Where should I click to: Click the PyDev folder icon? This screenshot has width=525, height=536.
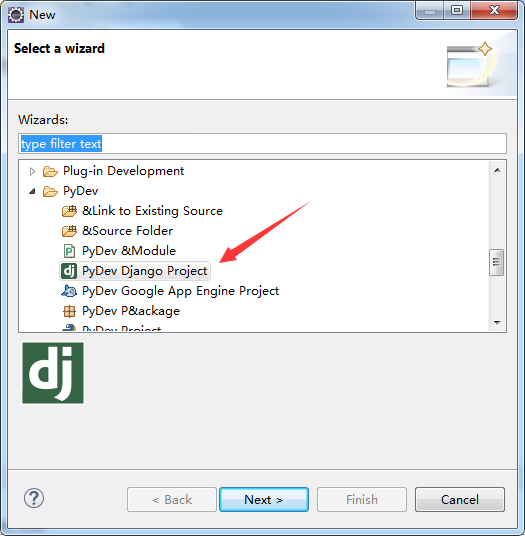[50, 191]
